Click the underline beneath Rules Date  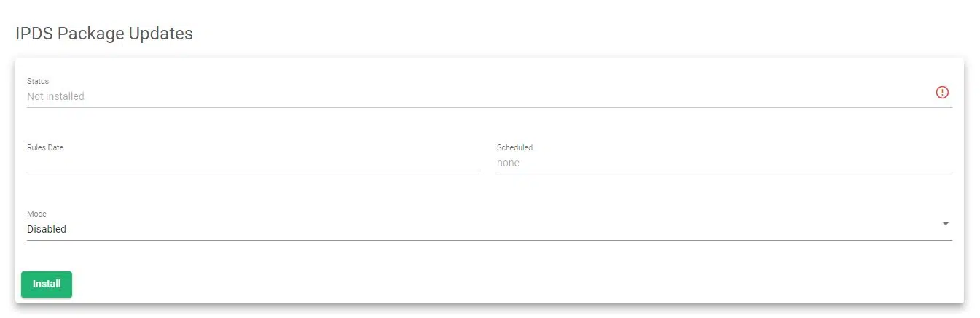tap(254, 174)
